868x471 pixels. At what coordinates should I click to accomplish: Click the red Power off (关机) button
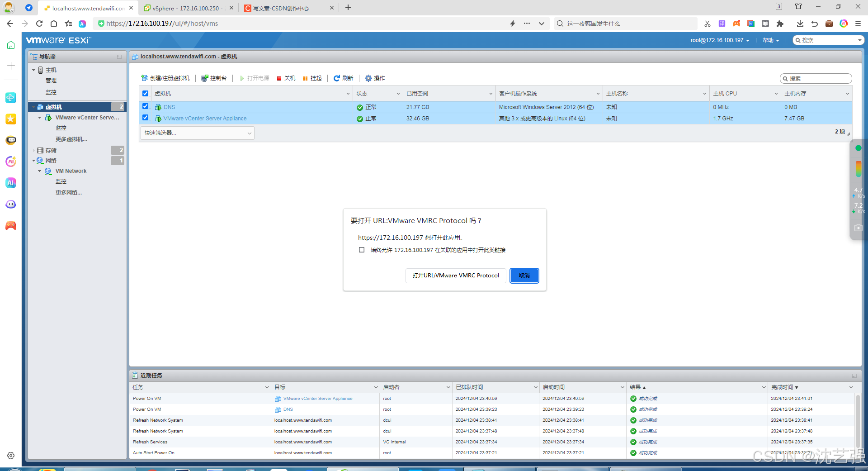286,78
